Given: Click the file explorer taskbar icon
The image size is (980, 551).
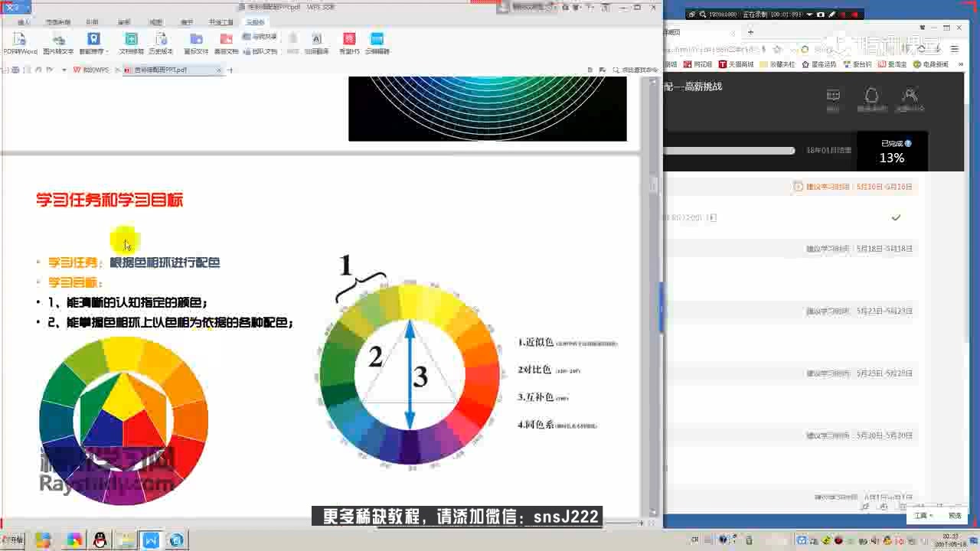Looking at the screenshot, I should 125,540.
